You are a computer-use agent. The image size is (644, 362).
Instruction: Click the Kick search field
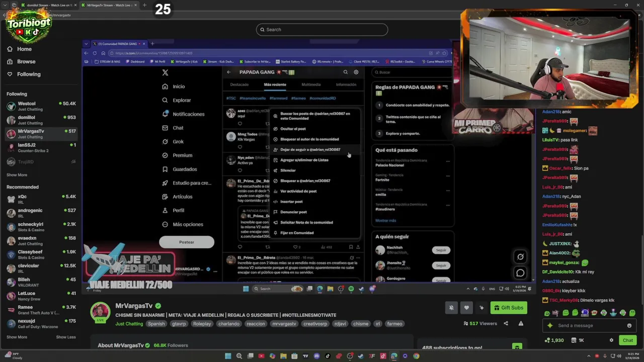(x=322, y=30)
